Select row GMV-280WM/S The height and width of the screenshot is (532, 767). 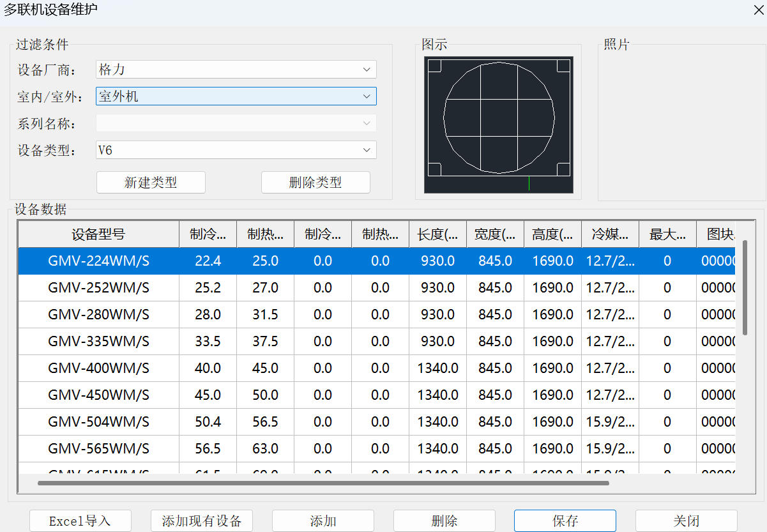[x=377, y=315]
